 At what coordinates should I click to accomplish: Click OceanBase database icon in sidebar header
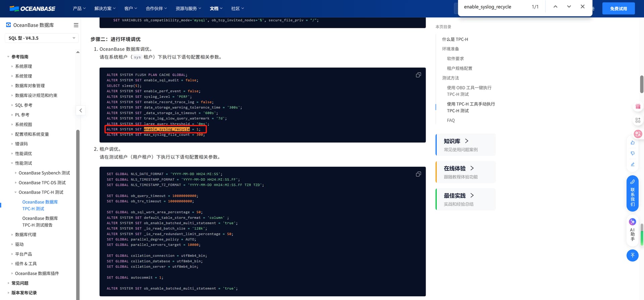(x=8, y=25)
